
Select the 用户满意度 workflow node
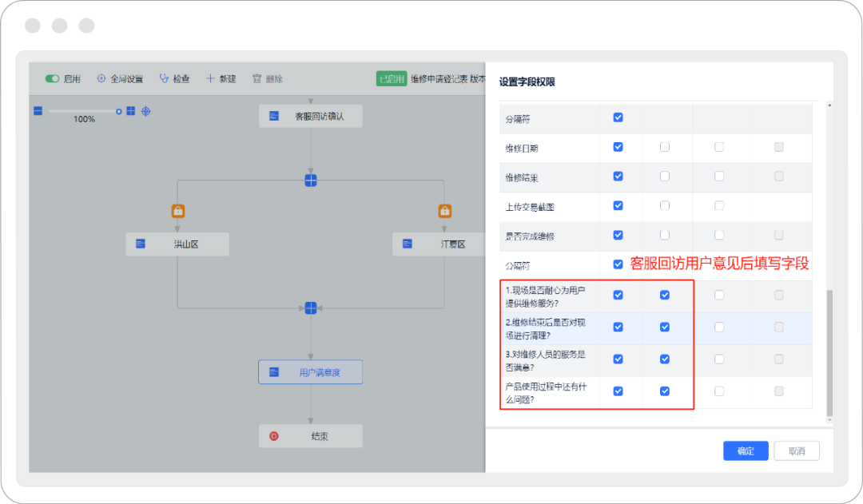click(x=310, y=372)
